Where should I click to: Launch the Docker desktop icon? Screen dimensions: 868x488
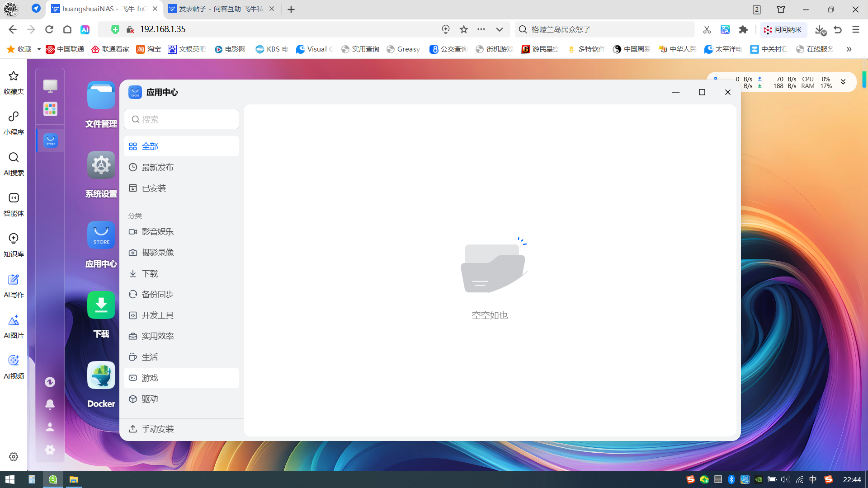(x=101, y=375)
